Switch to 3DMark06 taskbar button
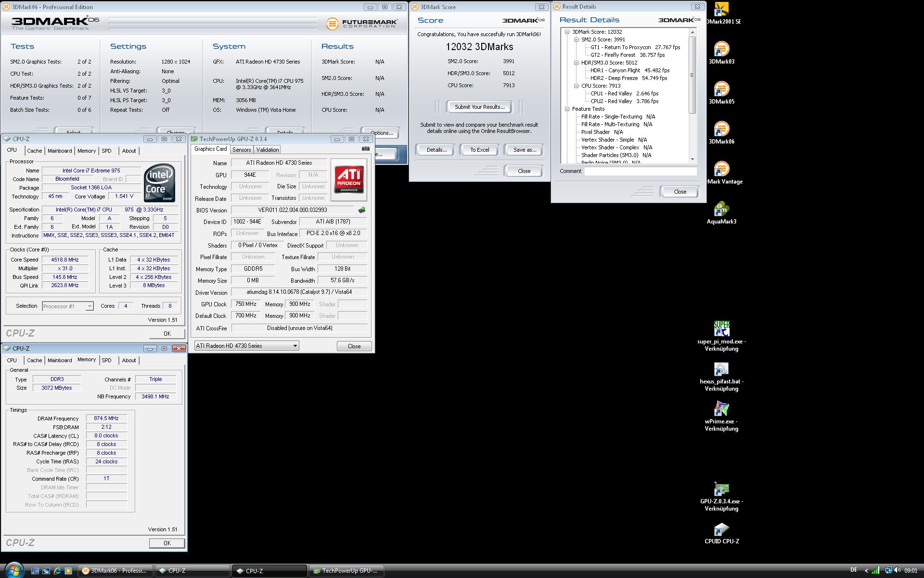This screenshot has width=924, height=578. pos(115,571)
